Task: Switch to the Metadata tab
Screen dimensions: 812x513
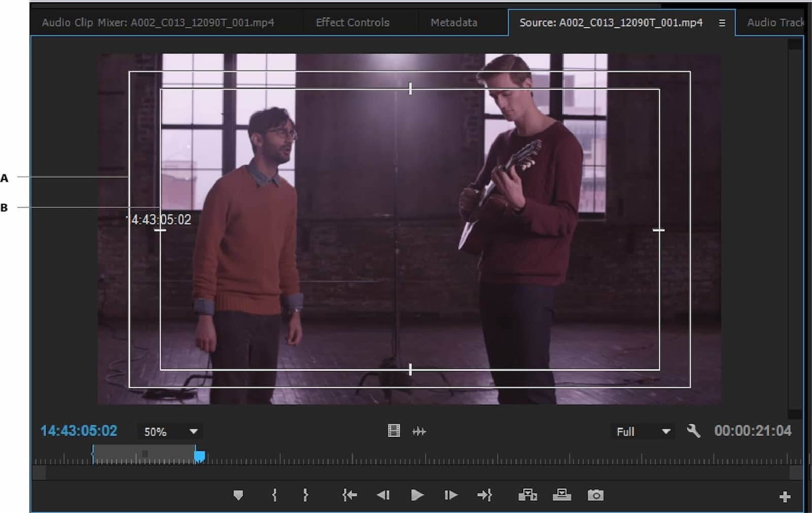Action: (454, 22)
